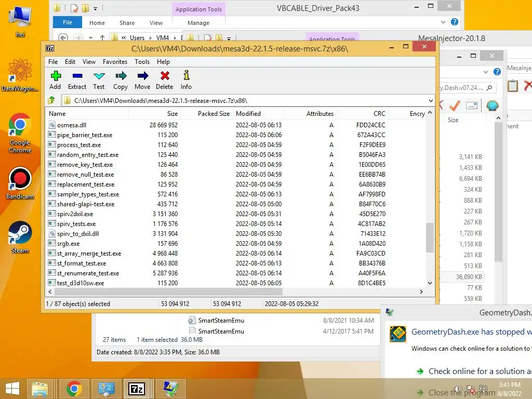Select process_test.exe file
This screenshot has height=399, width=532.
79,145
